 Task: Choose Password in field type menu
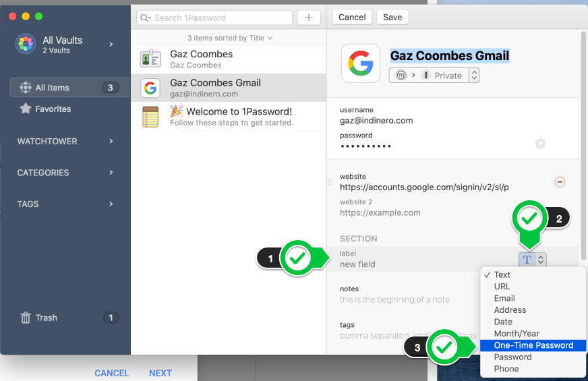point(533,357)
